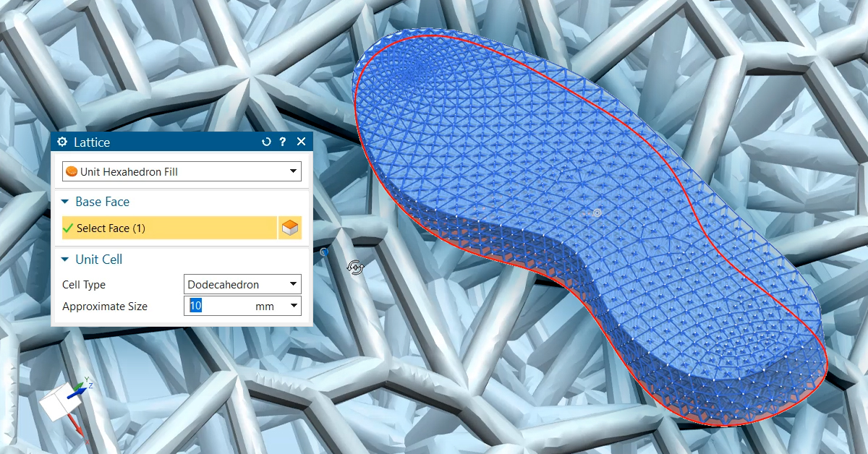Viewport: 868px width, 454px height.
Task: Collapse the Unit Cell section
Action: [66, 260]
